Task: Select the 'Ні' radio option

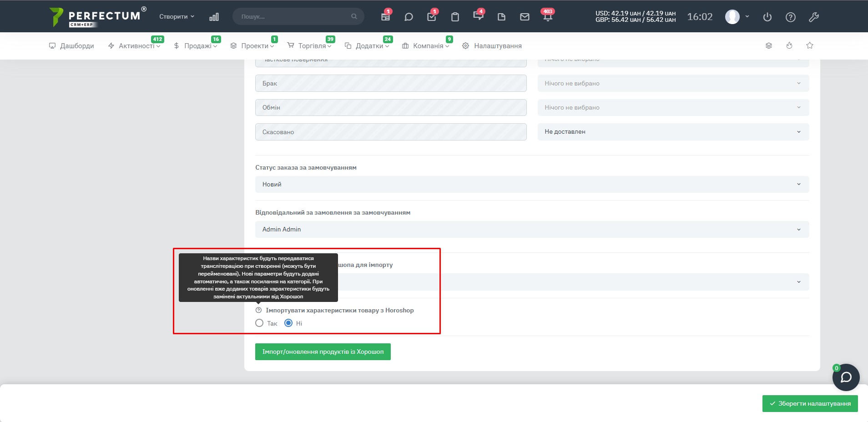Action: click(x=288, y=323)
